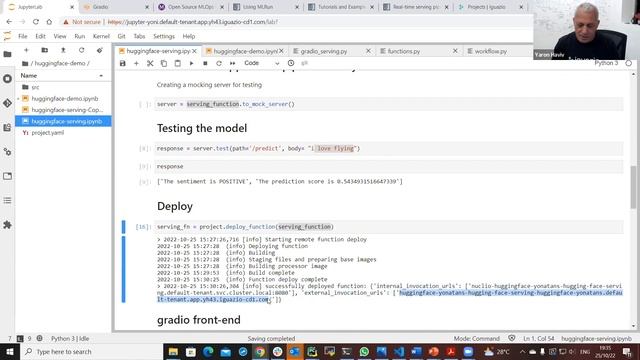
Task: Click the clock icon in notebook toolbar
Action: (x=291, y=63)
